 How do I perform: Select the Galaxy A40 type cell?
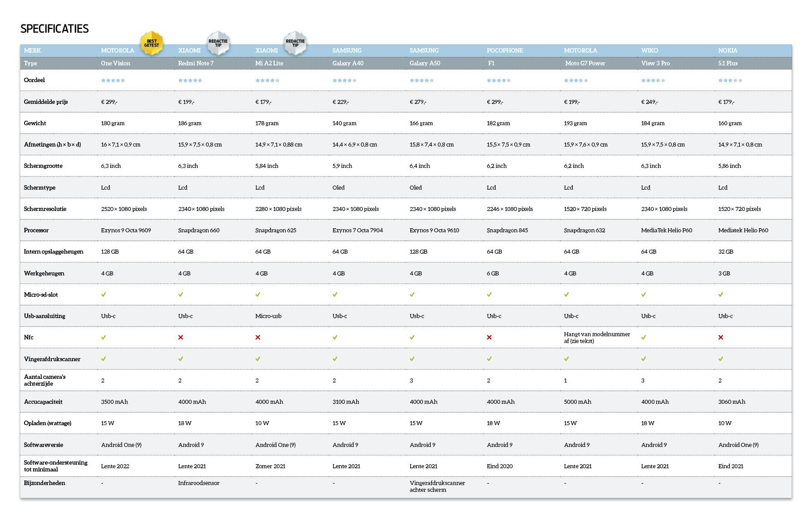(348, 63)
